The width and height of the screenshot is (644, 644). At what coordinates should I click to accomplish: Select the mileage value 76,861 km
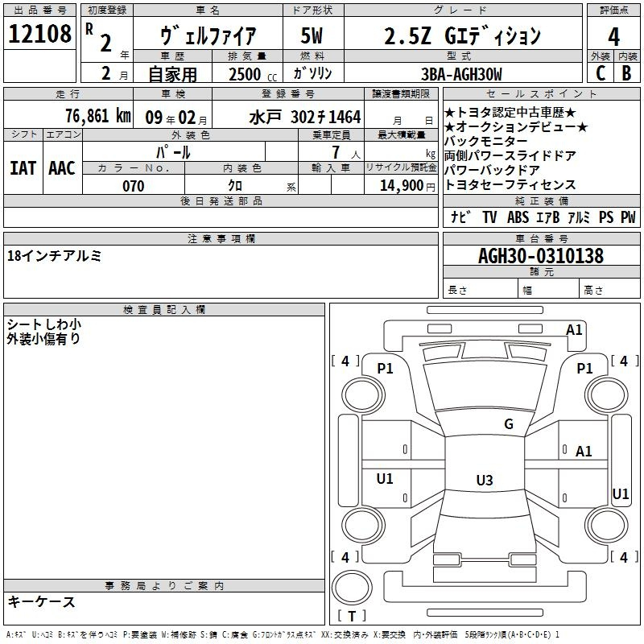(97, 115)
